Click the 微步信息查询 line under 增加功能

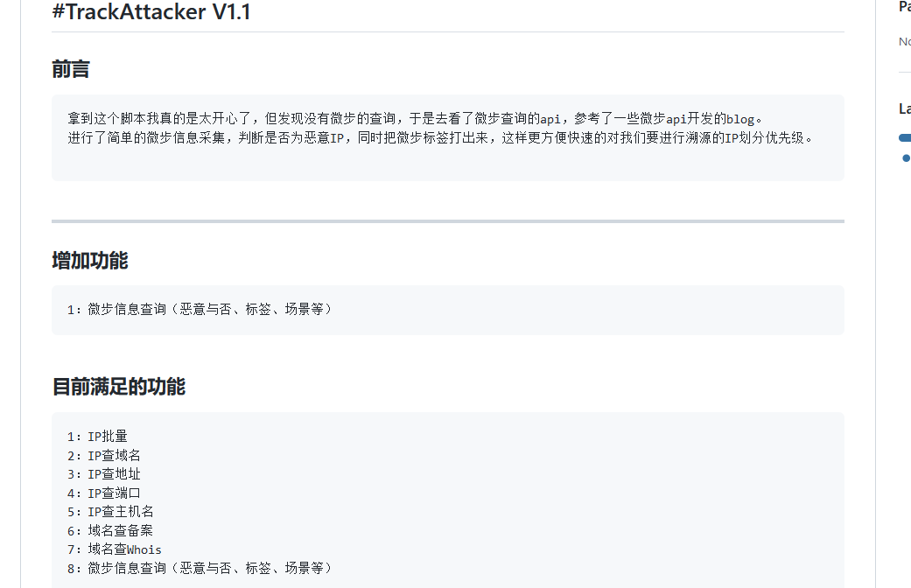tap(200, 309)
